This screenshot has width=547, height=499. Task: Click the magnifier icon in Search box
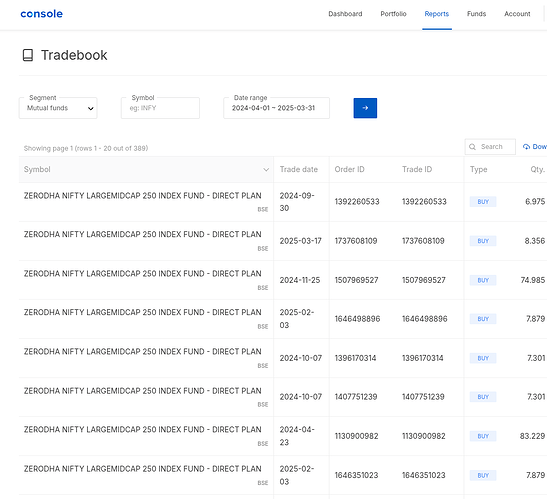(472, 147)
